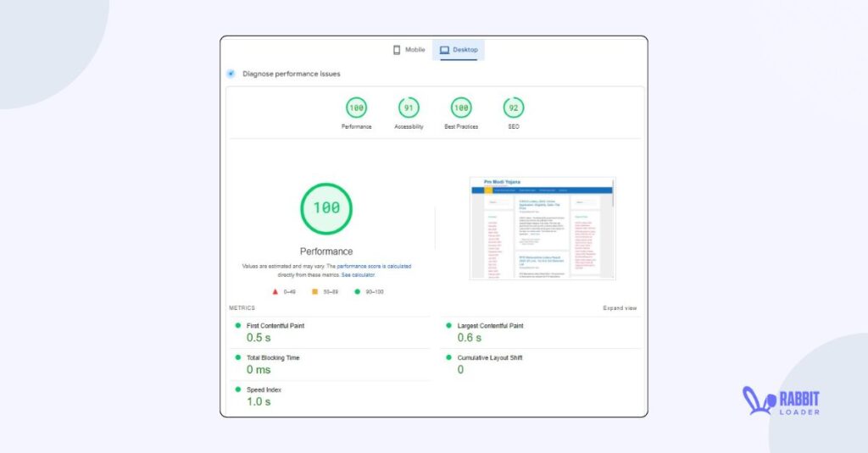Open the Performance 100 score gauge
Screen dimensions: 868x453
pos(357,108)
